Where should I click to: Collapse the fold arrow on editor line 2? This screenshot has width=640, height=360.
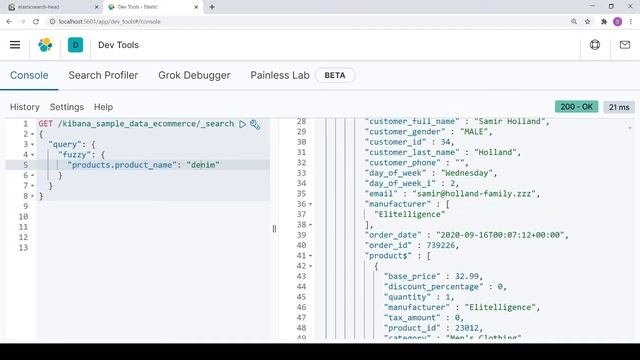pos(33,134)
